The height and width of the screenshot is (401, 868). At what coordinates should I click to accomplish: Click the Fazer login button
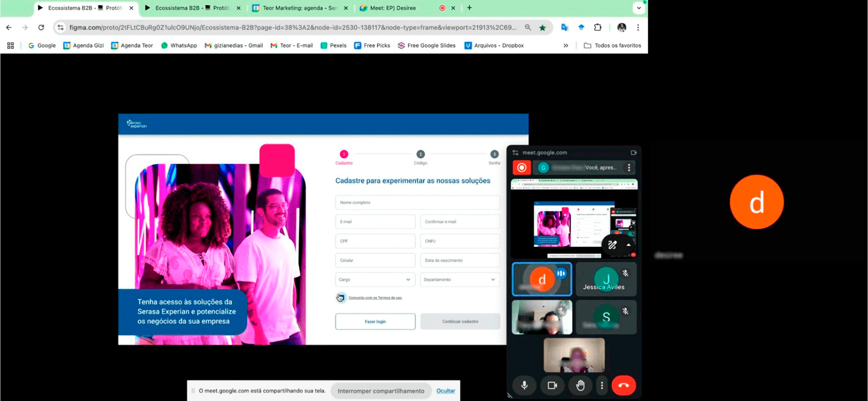pyautogui.click(x=375, y=321)
